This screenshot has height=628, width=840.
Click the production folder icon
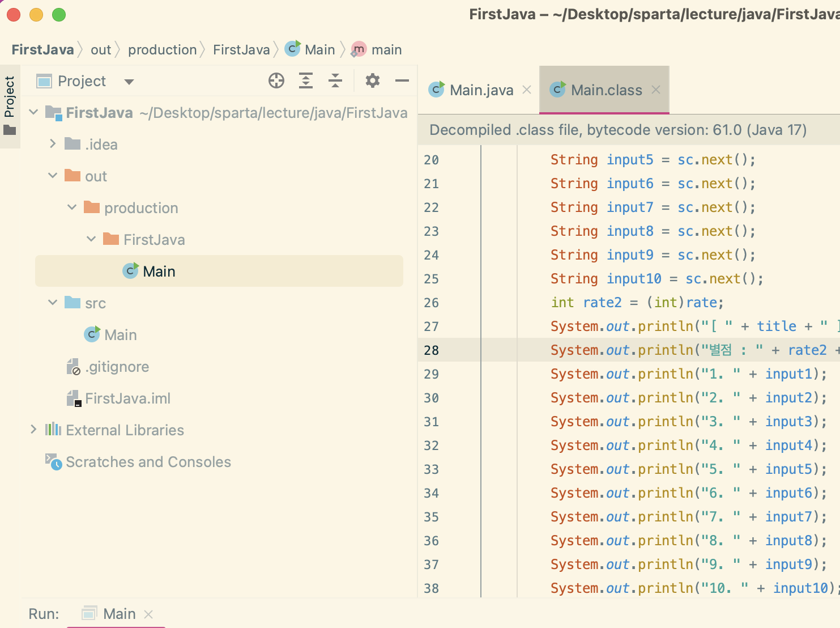coord(92,207)
